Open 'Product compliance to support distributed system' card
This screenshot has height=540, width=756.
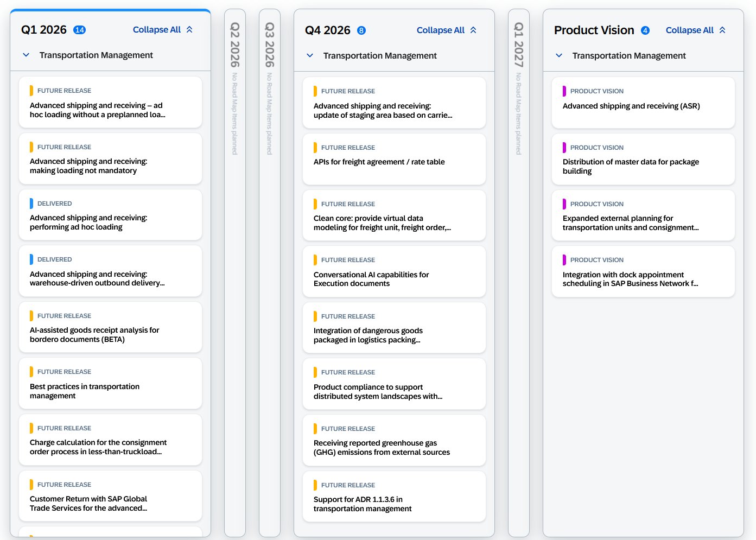(394, 384)
